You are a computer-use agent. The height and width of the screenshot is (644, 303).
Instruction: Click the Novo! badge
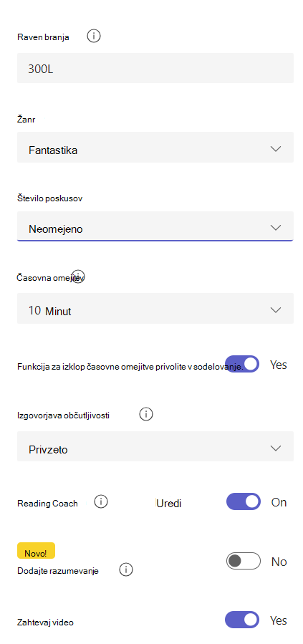pyautogui.click(x=36, y=550)
